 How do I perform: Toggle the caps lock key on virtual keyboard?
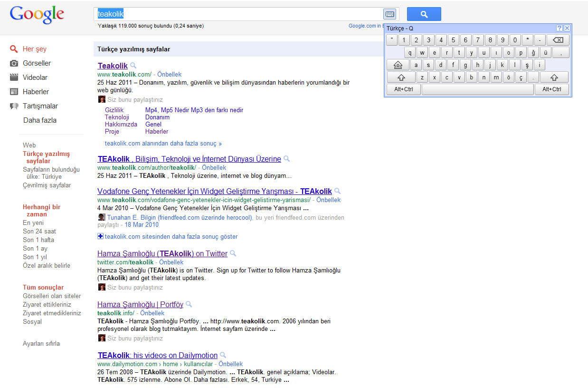coord(398,65)
